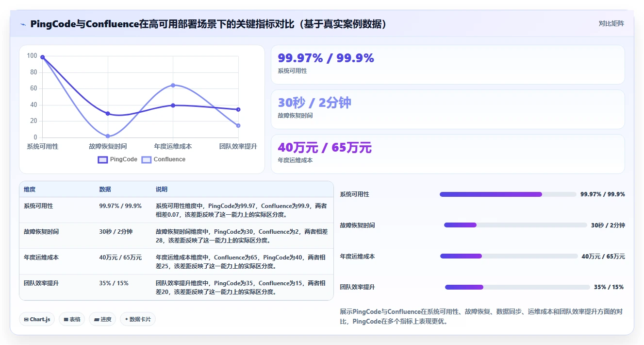Toggle the PingCode legend swatch in chart
644x345 pixels.
coord(103,159)
